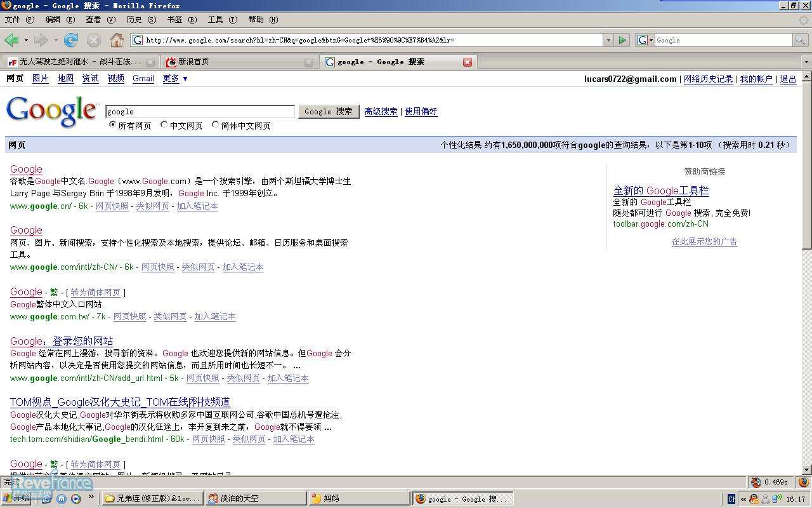Expand the 更多 dropdown in Google navigation
The width and height of the screenshot is (812, 508).
tap(175, 79)
